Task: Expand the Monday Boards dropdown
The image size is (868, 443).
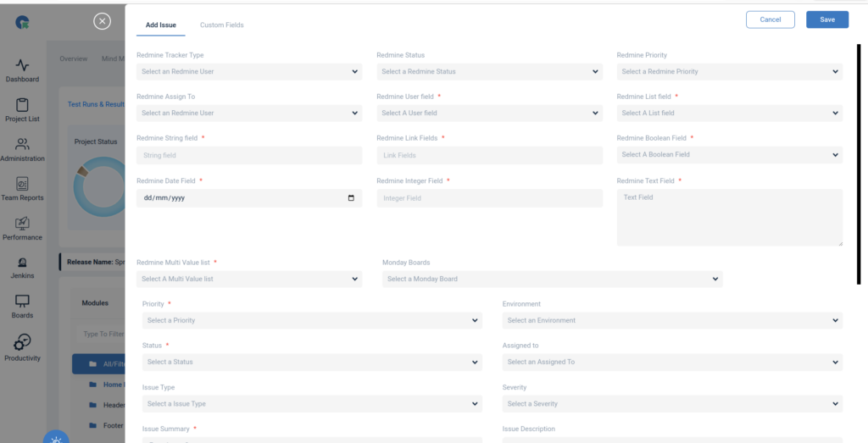Action: click(552, 280)
